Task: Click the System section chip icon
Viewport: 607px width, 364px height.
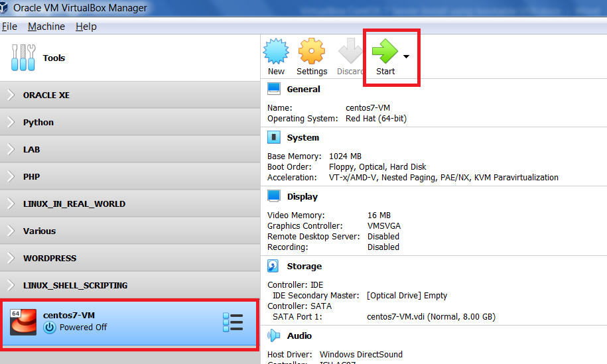Action: pyautogui.click(x=273, y=137)
